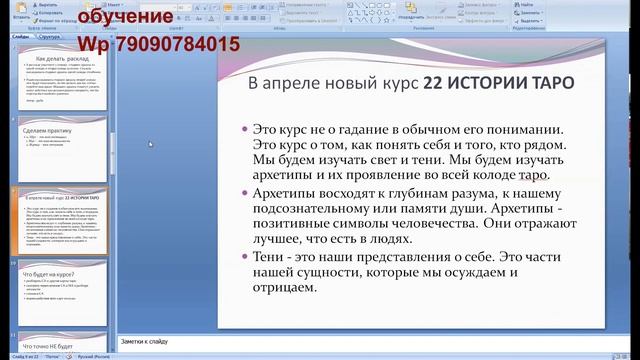Pick the rectangle shape from shapes gallery

tap(372, 5)
